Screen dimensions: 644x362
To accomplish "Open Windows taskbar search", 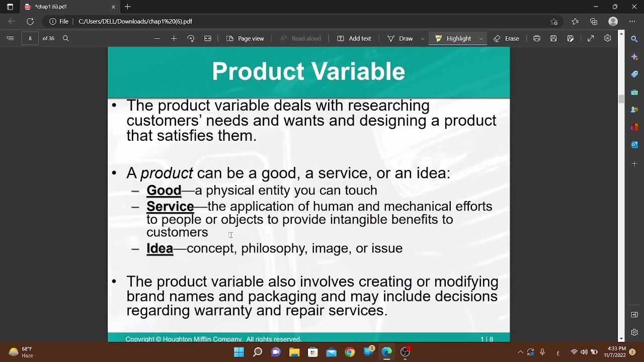I will [258, 352].
